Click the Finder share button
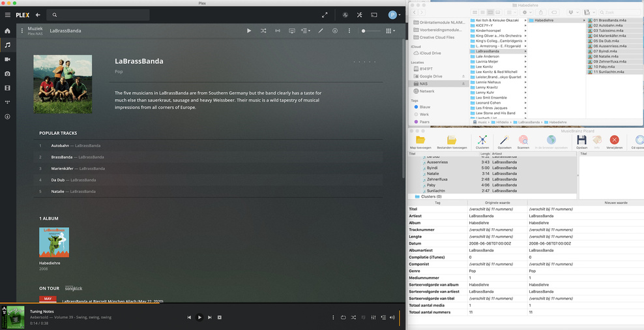644x330 pixels. point(541,13)
